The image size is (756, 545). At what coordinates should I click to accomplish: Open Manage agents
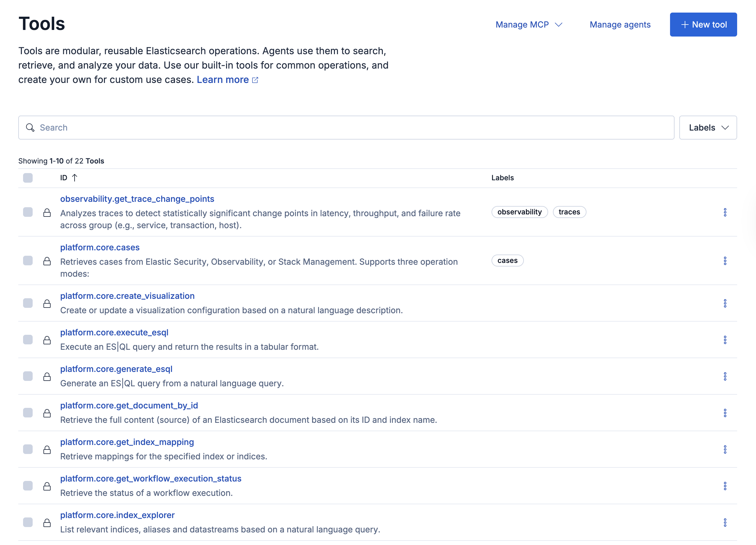620,24
